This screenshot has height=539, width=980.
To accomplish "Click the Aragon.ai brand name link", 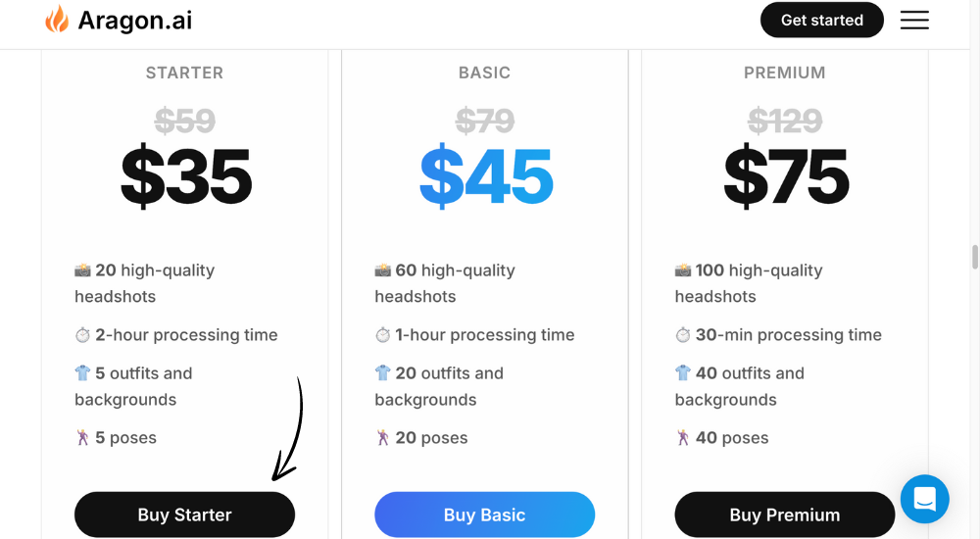I will tap(135, 21).
